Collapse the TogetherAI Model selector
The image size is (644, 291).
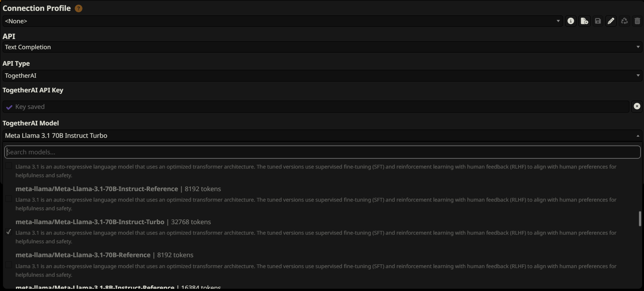[322, 136]
